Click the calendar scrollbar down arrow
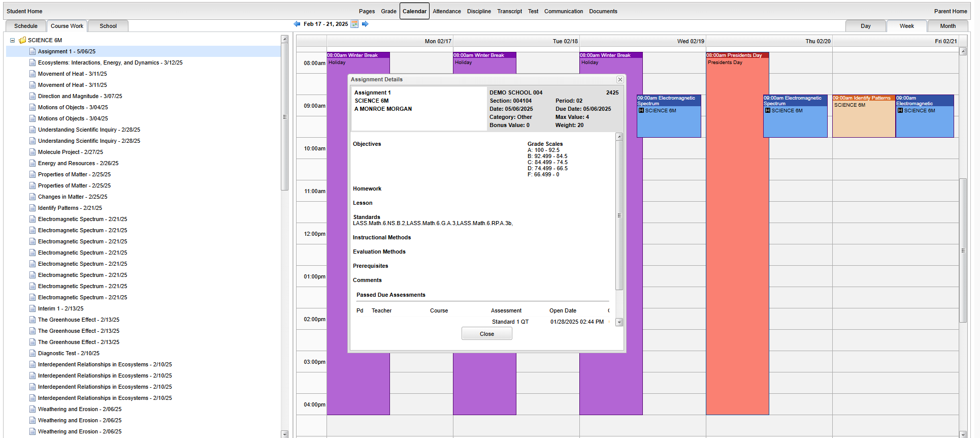Viewport: 980px width, 438px height. coord(963,434)
